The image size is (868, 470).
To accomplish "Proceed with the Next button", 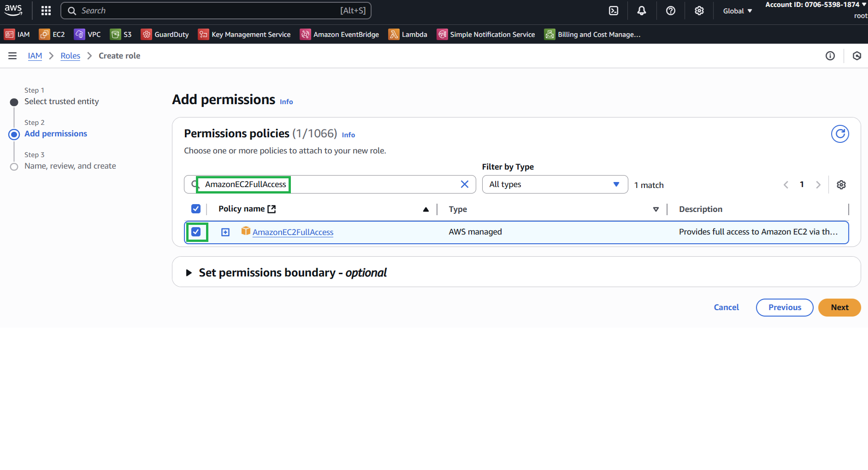I will (x=839, y=307).
